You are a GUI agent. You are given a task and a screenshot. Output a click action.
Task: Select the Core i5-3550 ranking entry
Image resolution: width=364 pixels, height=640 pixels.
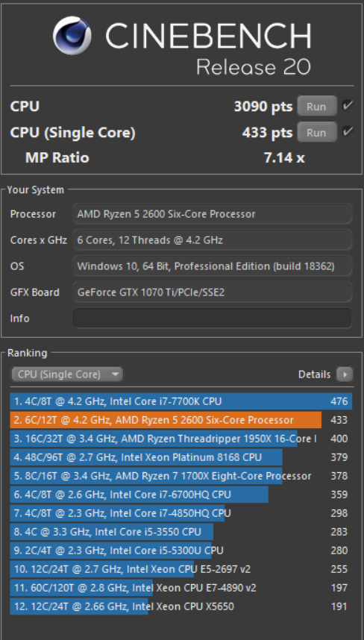(181, 532)
